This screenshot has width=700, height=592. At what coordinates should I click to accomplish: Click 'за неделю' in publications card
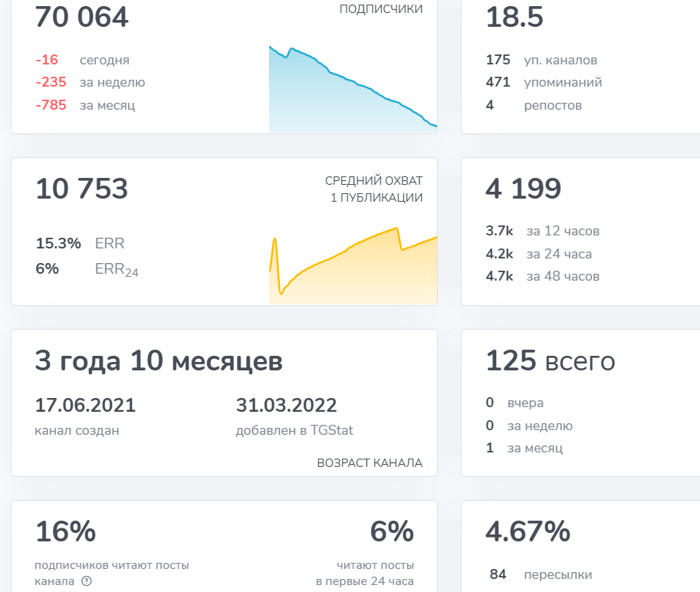pos(540,426)
